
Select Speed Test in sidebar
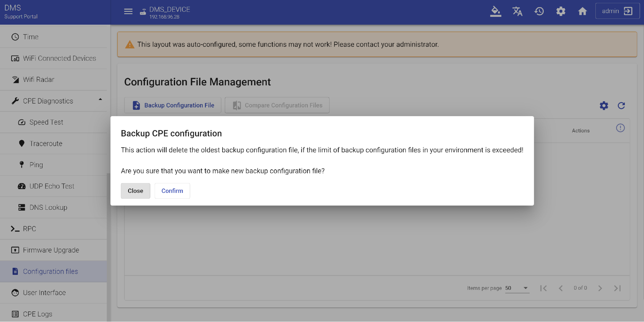(46, 122)
